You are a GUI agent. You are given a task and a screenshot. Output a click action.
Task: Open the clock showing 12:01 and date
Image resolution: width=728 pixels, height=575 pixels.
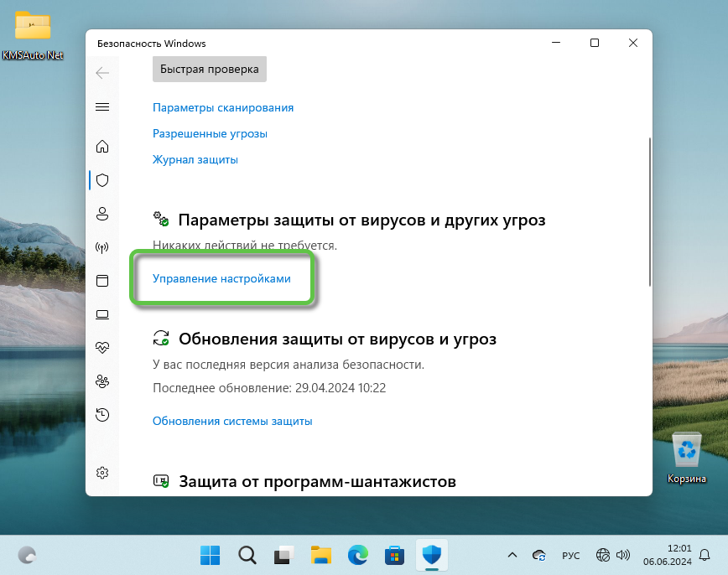click(667, 555)
